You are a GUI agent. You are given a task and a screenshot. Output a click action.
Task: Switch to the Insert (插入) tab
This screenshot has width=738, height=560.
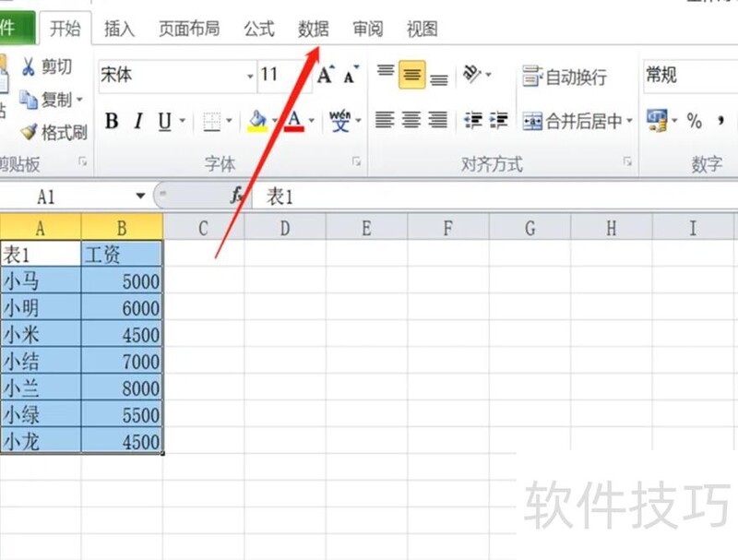click(x=120, y=29)
